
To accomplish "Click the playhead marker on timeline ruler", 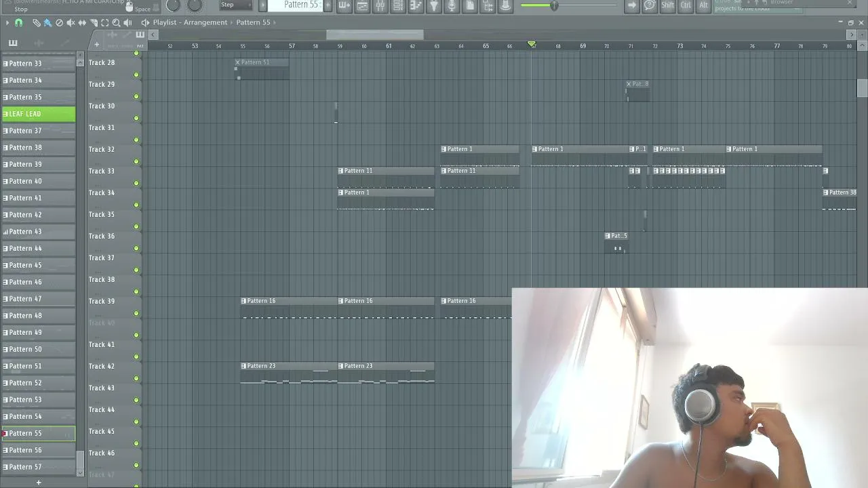I will [x=532, y=45].
